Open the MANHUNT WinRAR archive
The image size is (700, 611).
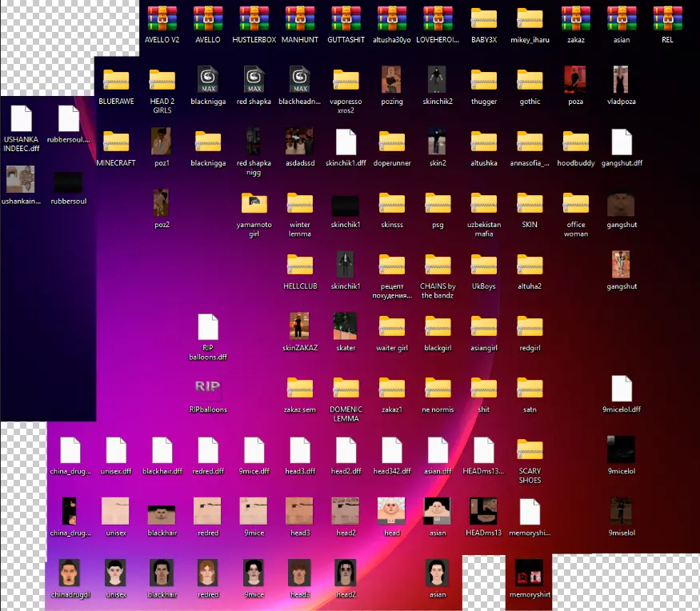(x=300, y=18)
